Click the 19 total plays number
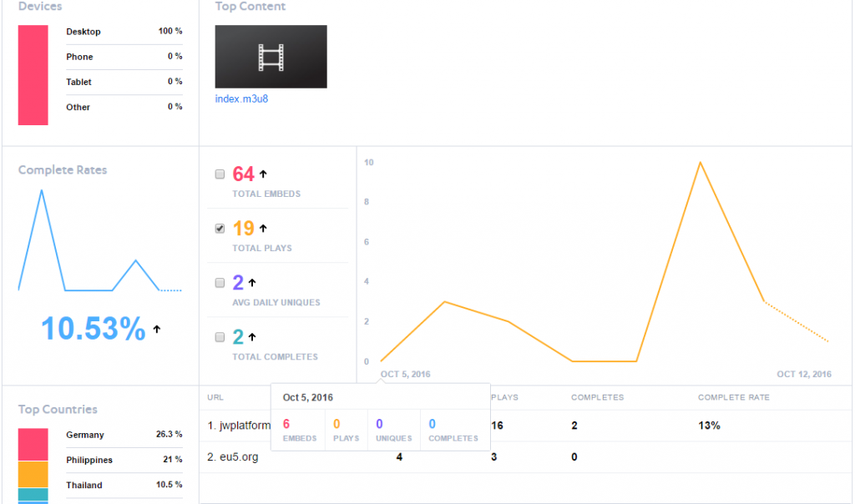Screen dimensions: 855x504 tap(243, 229)
